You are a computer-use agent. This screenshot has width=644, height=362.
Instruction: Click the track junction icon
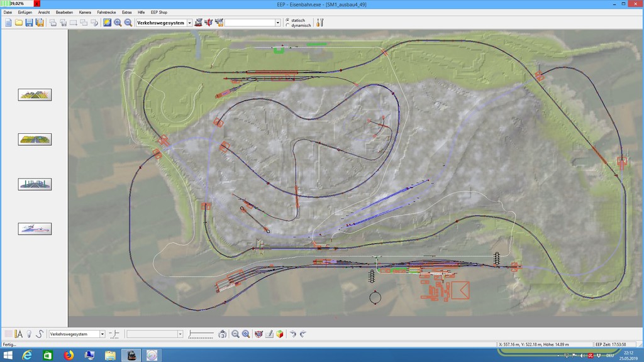pyautogui.click(x=114, y=334)
